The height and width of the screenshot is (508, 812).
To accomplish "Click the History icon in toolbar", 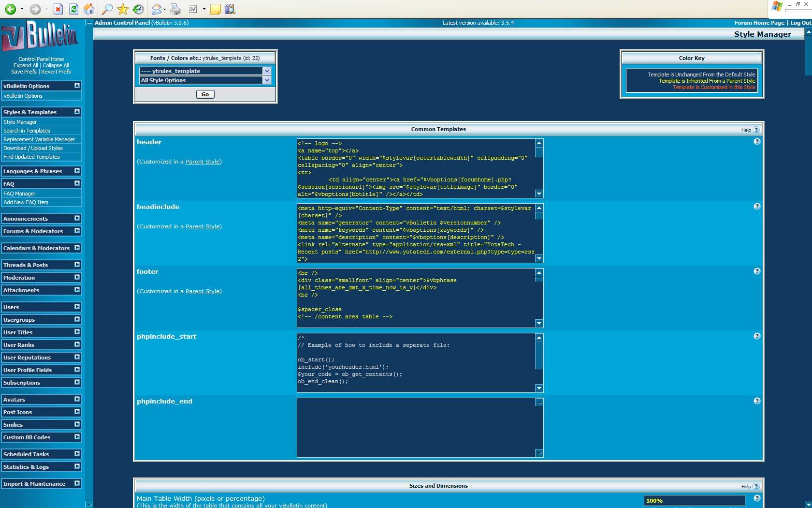I will click(138, 9).
